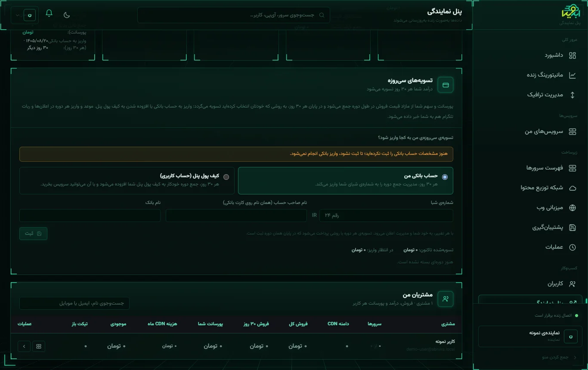This screenshot has width=588, height=370.
Task: Open مدیریت ترافیک menu item
Action: point(530,95)
